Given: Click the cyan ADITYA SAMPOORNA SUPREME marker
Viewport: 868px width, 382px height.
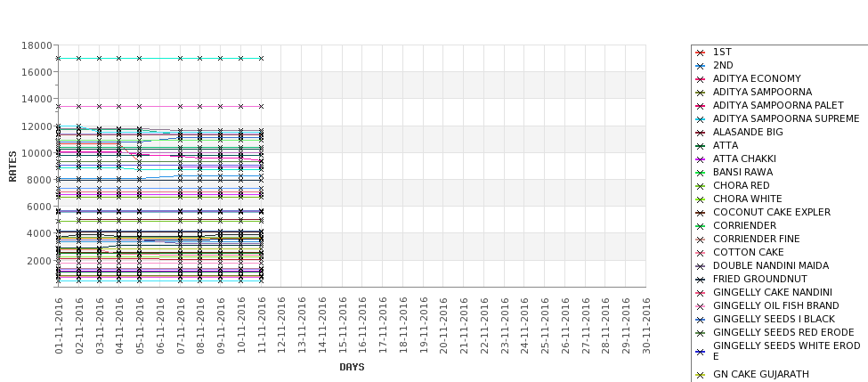Looking at the screenshot, I should 701,119.
